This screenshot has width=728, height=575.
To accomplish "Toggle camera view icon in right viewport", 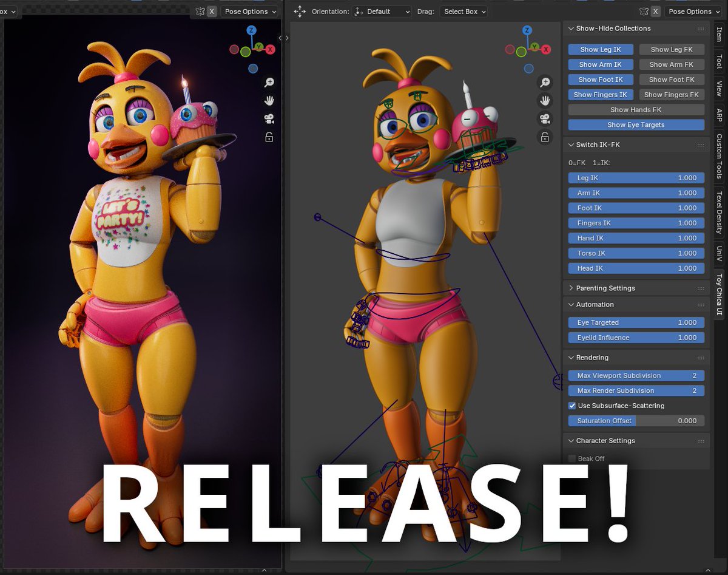I will coord(545,119).
